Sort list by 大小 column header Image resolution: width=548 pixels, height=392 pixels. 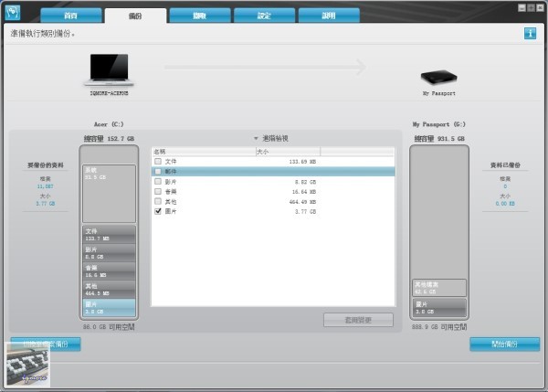point(288,152)
